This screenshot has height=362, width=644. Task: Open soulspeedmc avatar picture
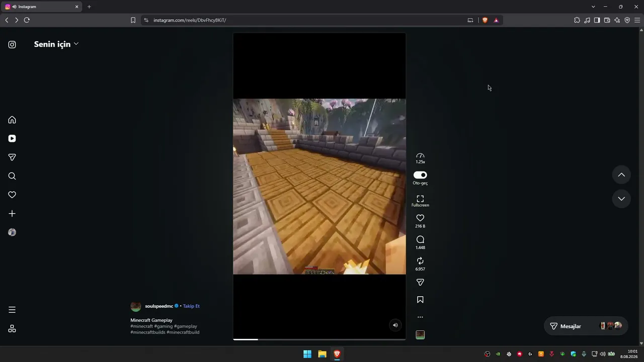click(135, 306)
